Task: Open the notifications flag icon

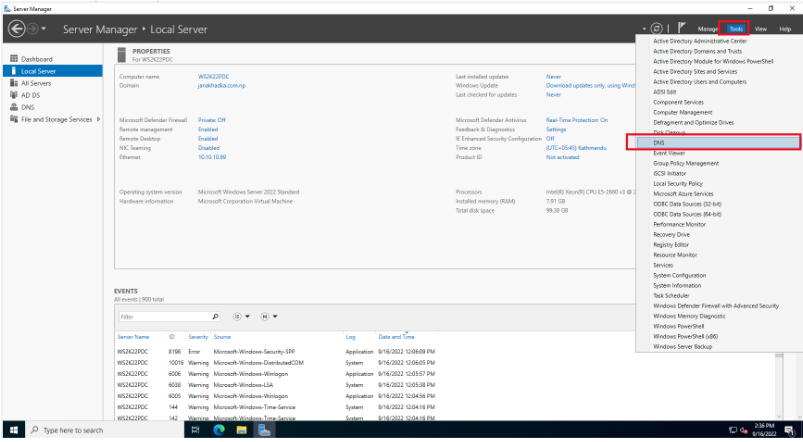Action: [x=682, y=29]
